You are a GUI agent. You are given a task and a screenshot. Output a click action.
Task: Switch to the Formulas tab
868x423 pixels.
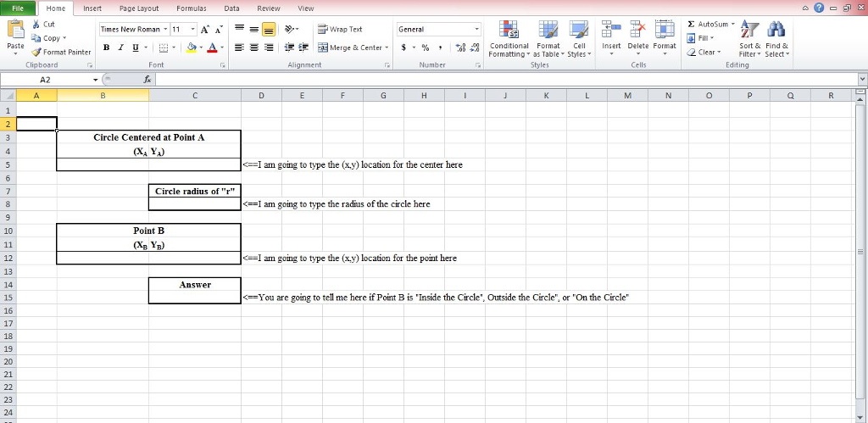point(192,8)
